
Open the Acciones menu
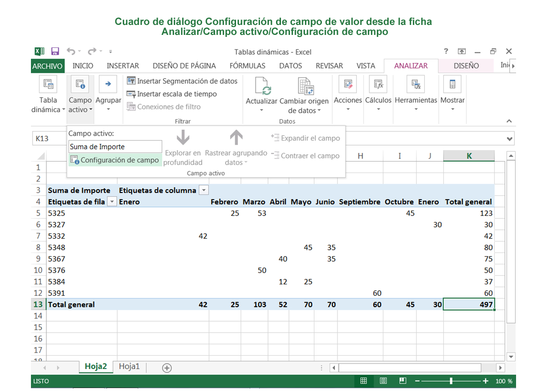[348, 94]
